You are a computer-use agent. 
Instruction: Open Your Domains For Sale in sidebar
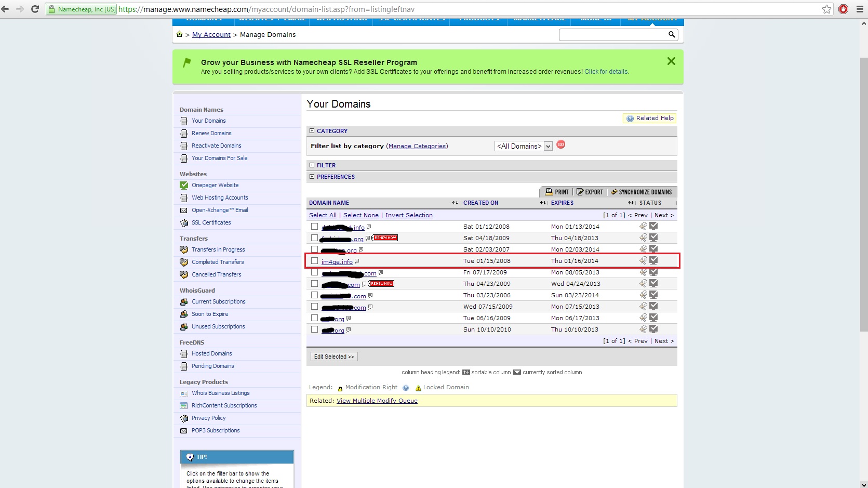point(219,158)
